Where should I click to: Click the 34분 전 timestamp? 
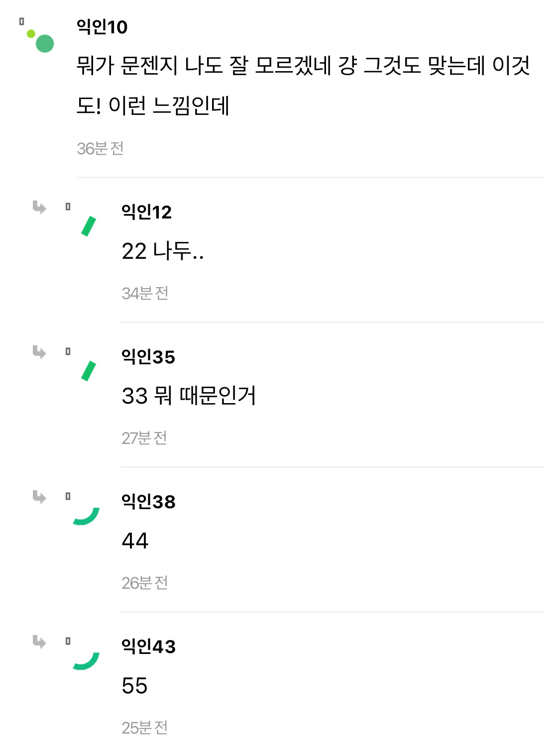[x=145, y=293]
